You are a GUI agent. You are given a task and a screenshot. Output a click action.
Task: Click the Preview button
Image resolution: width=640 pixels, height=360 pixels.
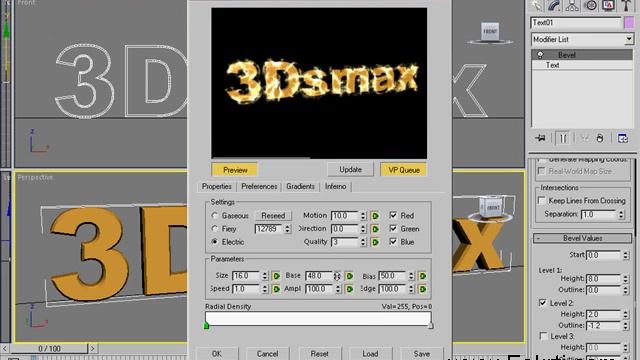tap(235, 170)
